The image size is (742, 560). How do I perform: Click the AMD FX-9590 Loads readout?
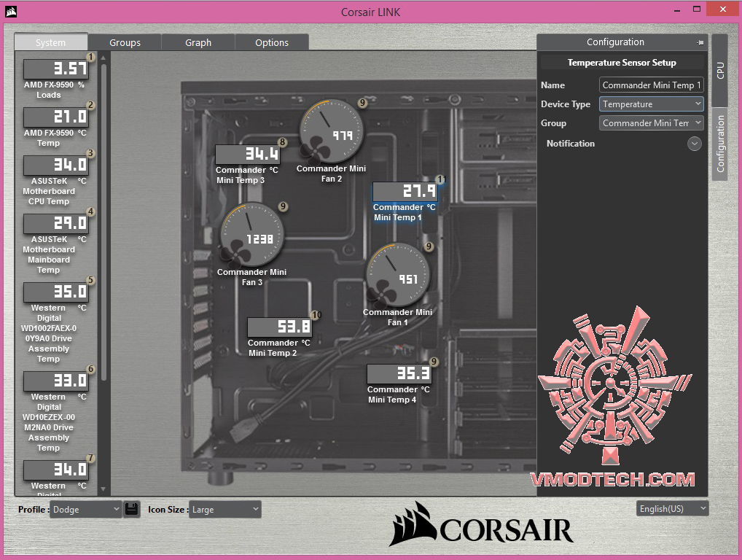coord(56,69)
